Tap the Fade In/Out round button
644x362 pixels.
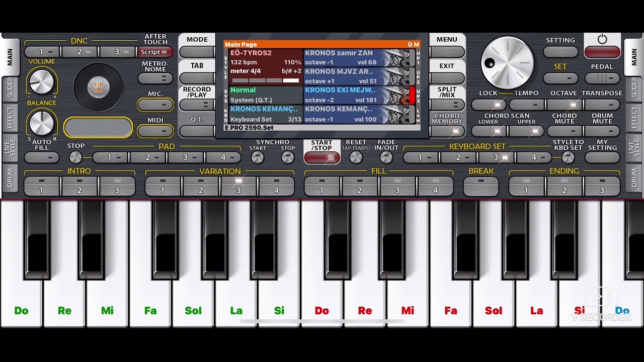pyautogui.click(x=386, y=157)
